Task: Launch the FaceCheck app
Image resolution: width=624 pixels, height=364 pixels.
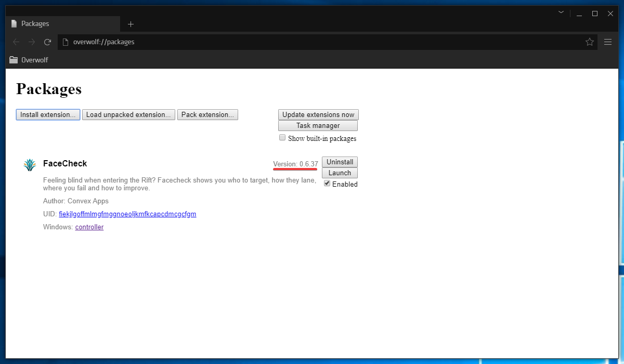Action: coord(340,173)
